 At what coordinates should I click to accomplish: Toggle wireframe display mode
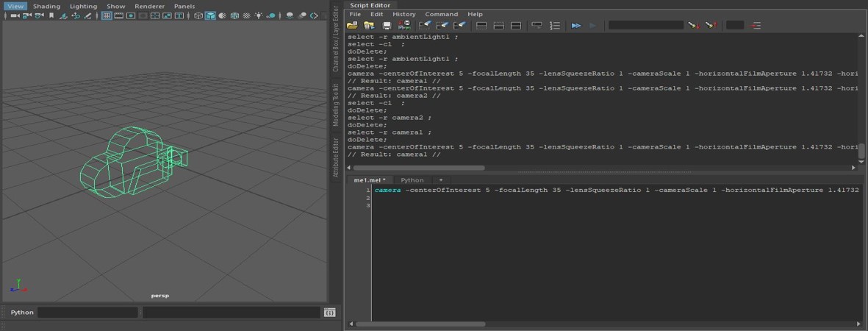pos(198,15)
